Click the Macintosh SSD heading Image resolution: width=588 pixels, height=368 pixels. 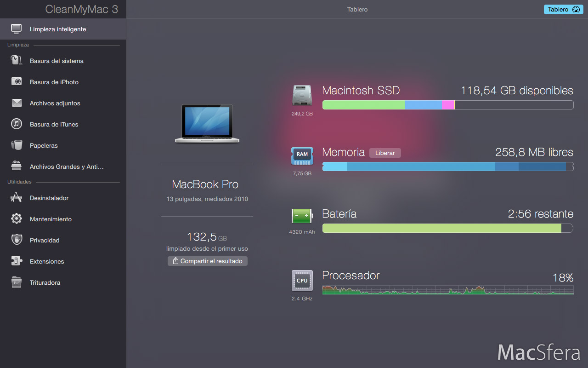[361, 91]
